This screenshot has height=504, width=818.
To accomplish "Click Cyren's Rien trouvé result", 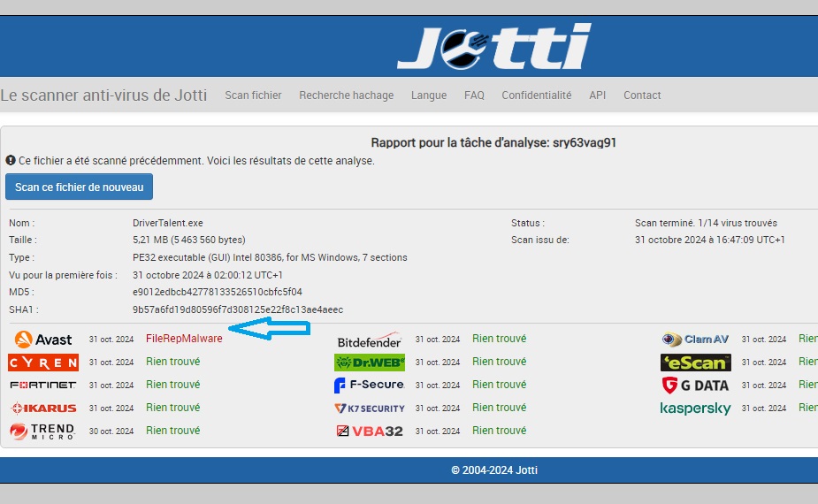I will click(x=173, y=362).
